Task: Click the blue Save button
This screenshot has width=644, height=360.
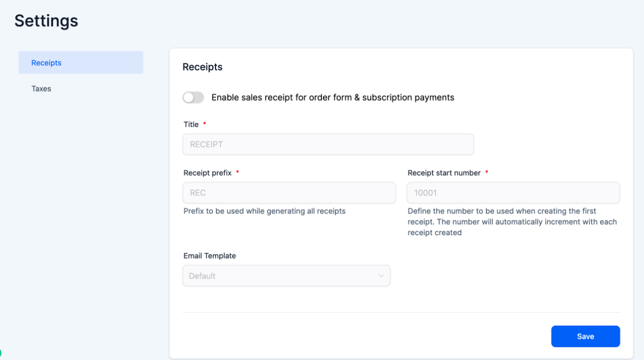Action: (x=585, y=336)
